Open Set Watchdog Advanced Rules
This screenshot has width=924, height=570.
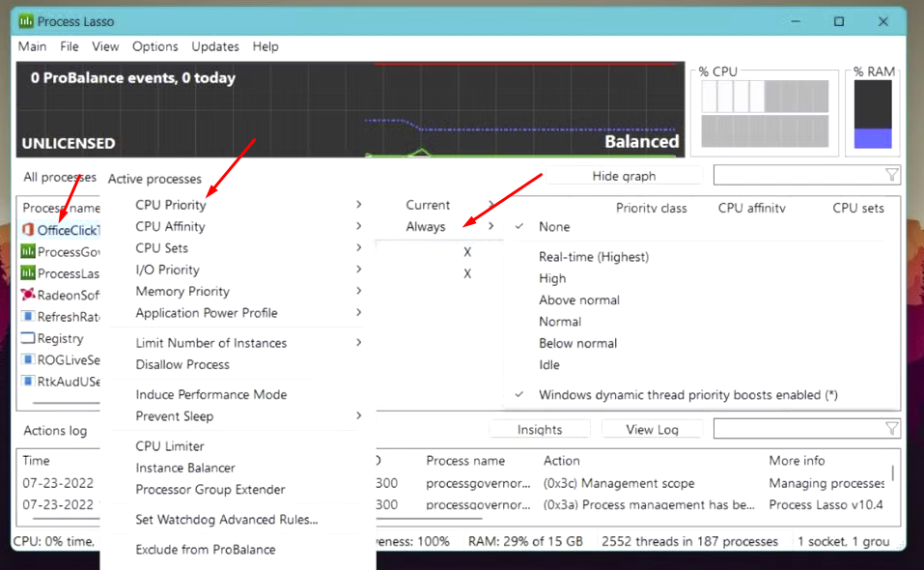click(x=226, y=520)
